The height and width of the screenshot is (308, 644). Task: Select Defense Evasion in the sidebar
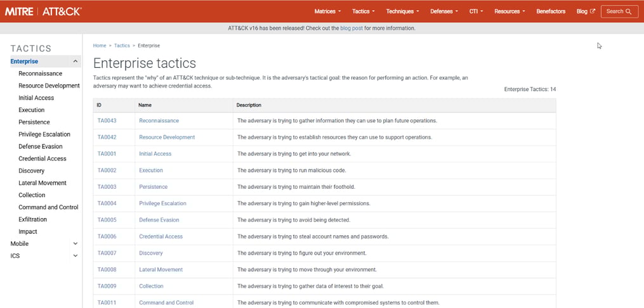[x=41, y=146]
